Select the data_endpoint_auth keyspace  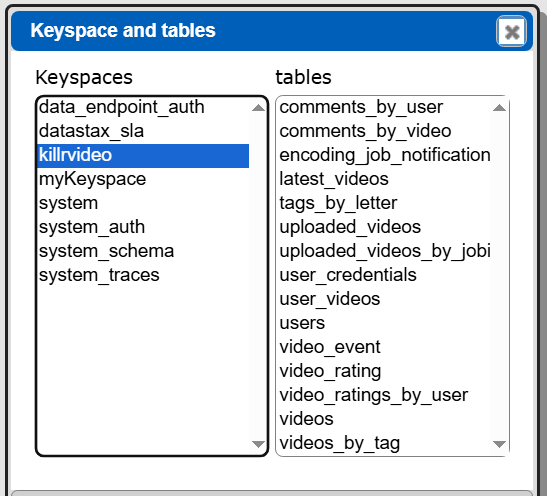pyautogui.click(x=143, y=107)
